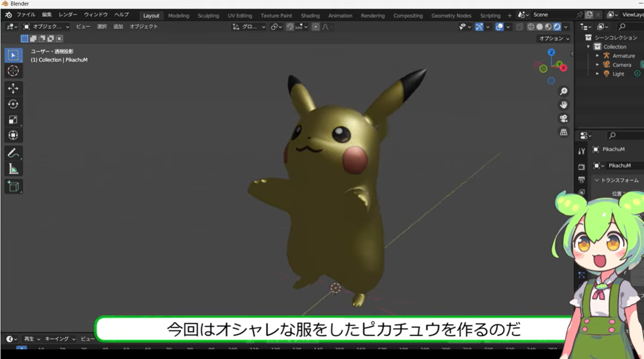Image resolution: width=644 pixels, height=359 pixels.
Task: Expand the Camera tree item
Action: [598, 65]
